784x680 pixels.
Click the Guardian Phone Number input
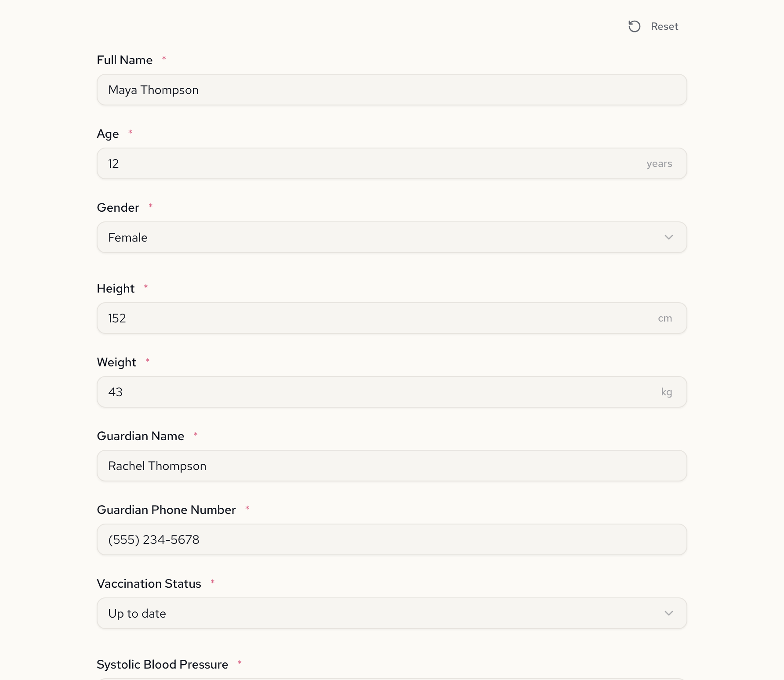[x=391, y=539]
